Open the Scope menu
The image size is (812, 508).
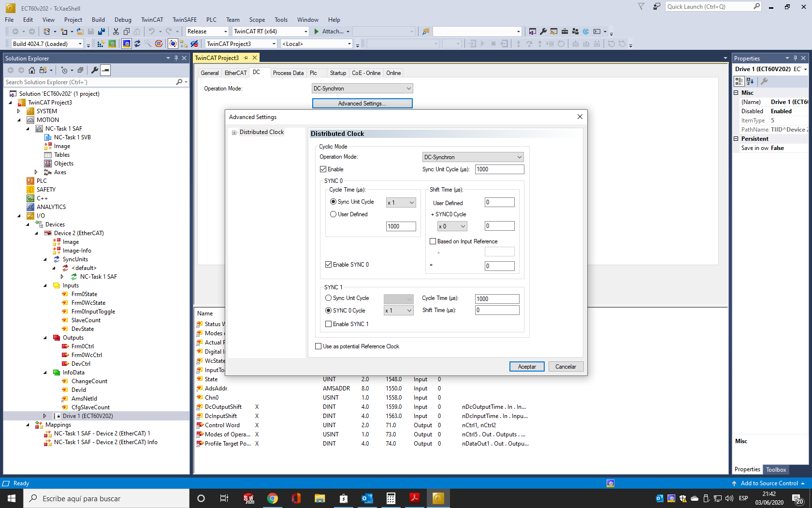(x=257, y=20)
